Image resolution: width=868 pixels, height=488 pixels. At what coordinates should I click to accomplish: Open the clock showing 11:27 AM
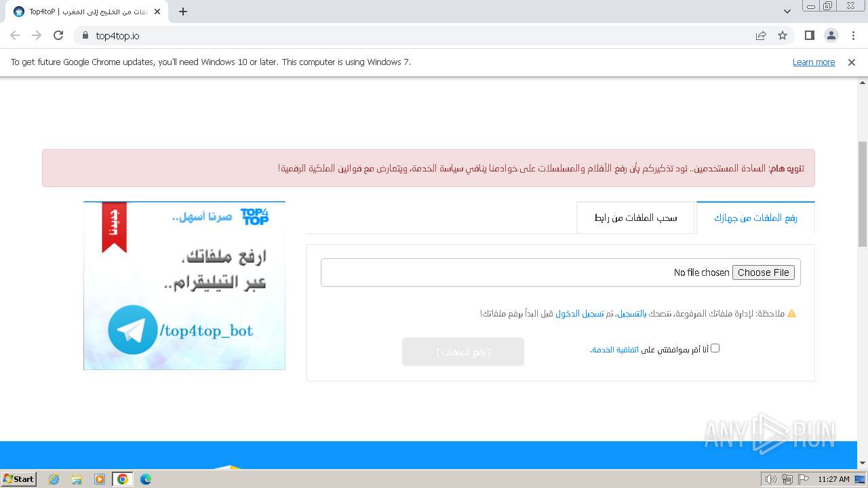pyautogui.click(x=833, y=479)
